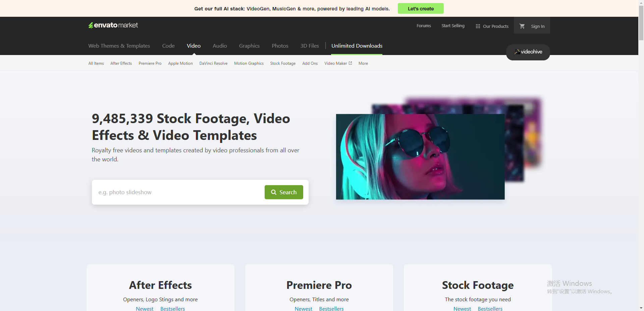Image resolution: width=644 pixels, height=311 pixels.
Task: Open Bestsellers under Stock Footage
Action: click(490, 308)
